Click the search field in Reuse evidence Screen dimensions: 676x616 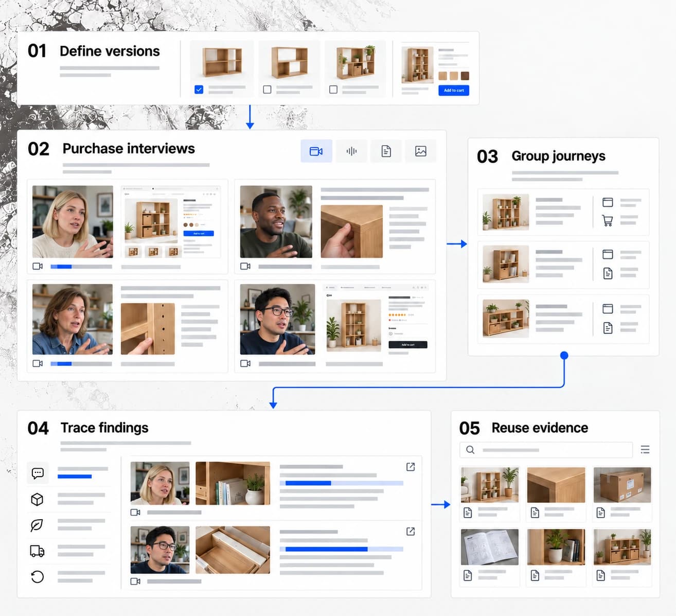coord(546,450)
